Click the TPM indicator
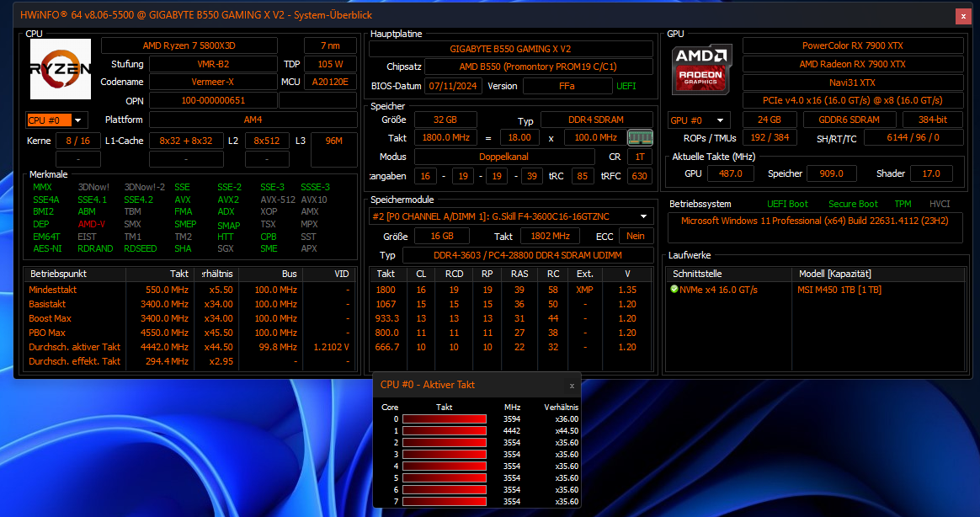Viewport: 980px width, 517px height. (903, 204)
